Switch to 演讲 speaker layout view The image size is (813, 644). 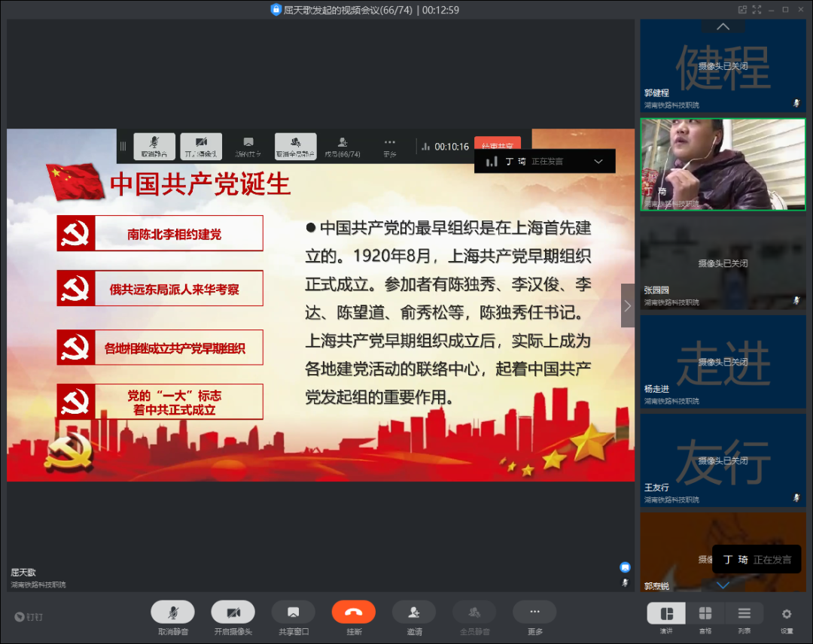click(x=666, y=614)
